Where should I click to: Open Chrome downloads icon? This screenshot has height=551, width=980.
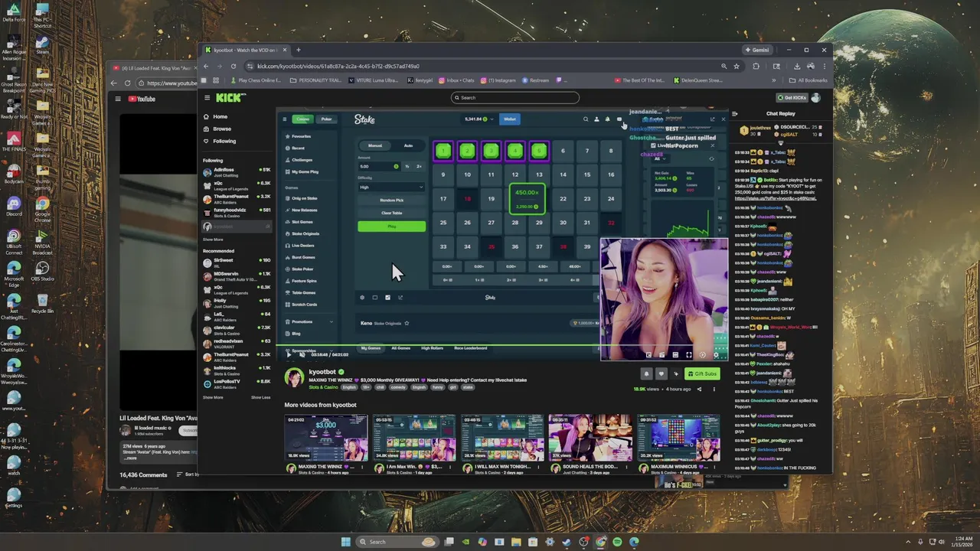797,66
